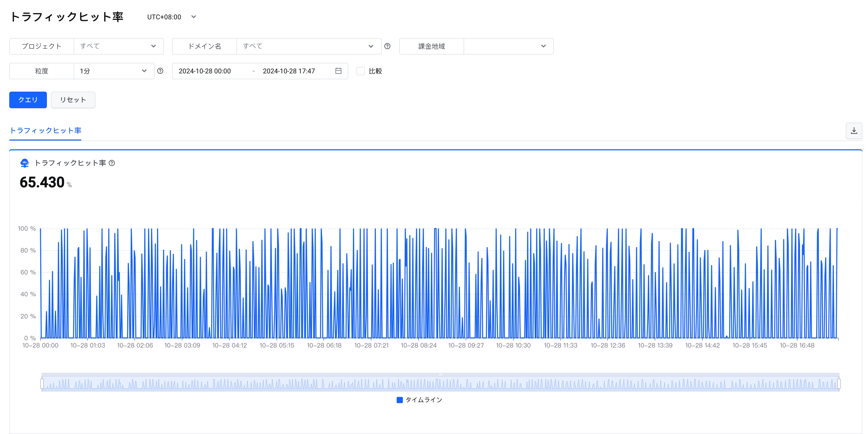Click help icon beside chart title トラフィックヒット率
Viewport: 868px width, 434px height.
112,163
